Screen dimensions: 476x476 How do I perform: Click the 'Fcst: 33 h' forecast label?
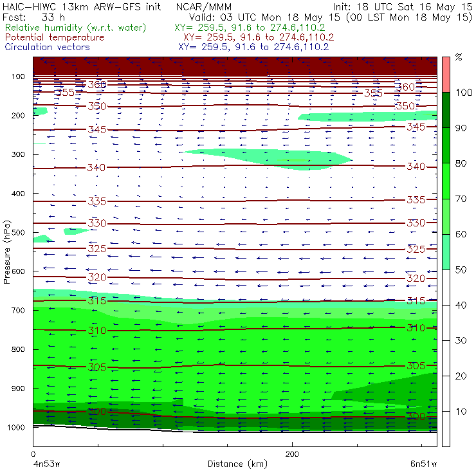pos(33,17)
